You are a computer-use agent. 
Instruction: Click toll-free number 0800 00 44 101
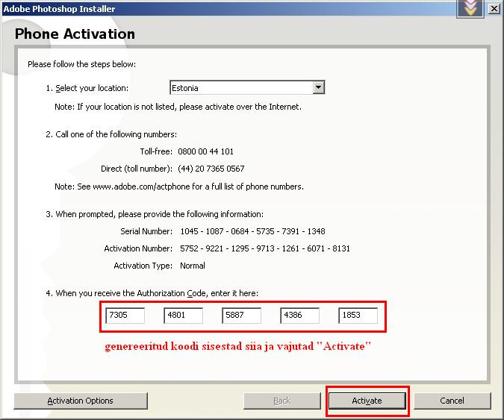[206, 151]
